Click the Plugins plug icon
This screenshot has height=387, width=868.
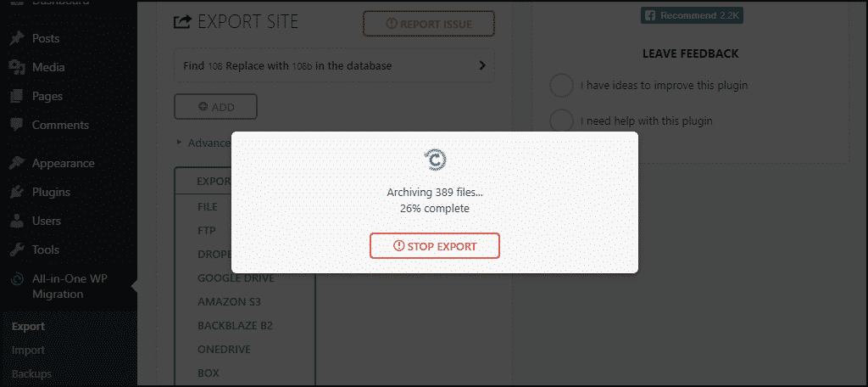coord(17,193)
